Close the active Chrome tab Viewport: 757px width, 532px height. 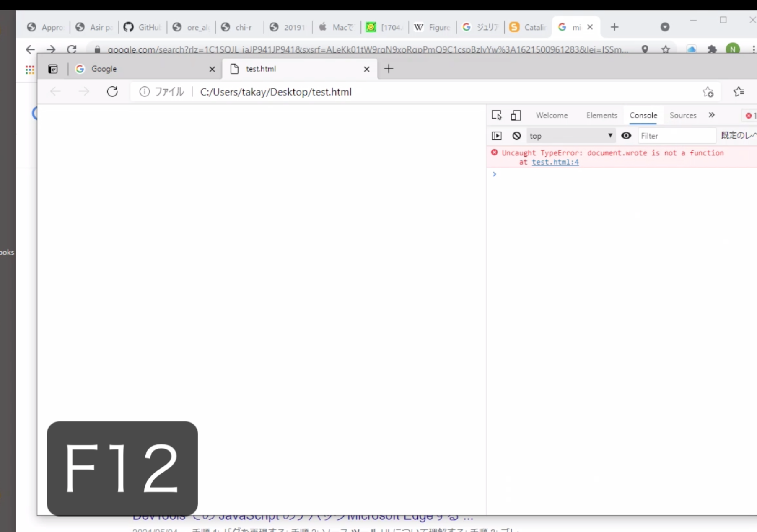pyautogui.click(x=590, y=27)
